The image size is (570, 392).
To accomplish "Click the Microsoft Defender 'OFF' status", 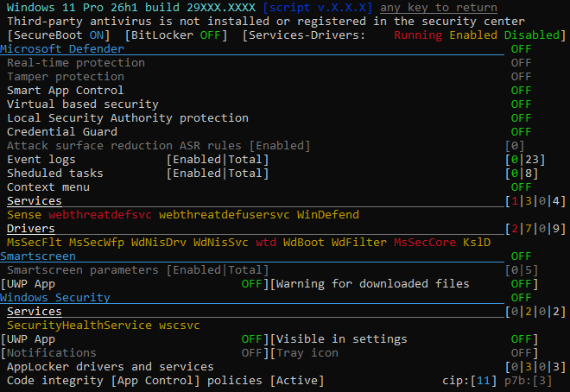I will (x=522, y=48).
